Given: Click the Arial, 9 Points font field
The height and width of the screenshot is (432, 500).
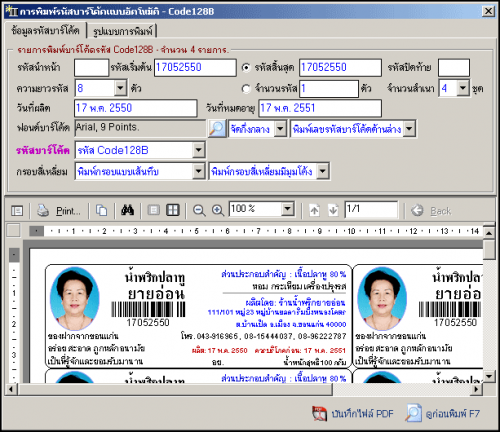Looking at the screenshot, I should pos(140,128).
